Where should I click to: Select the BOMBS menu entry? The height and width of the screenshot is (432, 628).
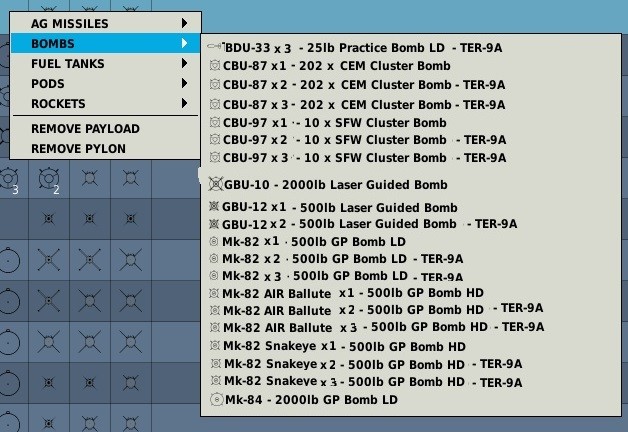[x=105, y=43]
